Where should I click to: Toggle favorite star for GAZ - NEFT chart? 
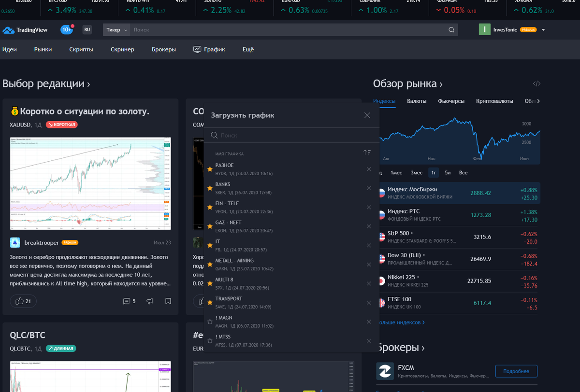210,226
